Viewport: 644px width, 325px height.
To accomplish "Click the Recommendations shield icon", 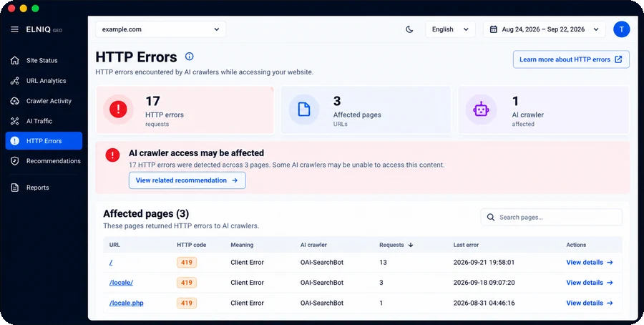I will (x=15, y=161).
